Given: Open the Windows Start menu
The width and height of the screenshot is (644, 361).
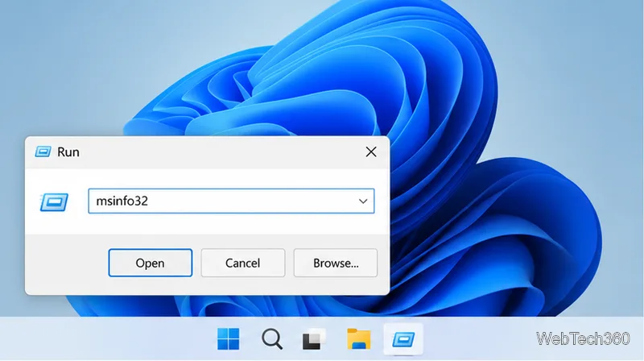Looking at the screenshot, I should tap(229, 339).
